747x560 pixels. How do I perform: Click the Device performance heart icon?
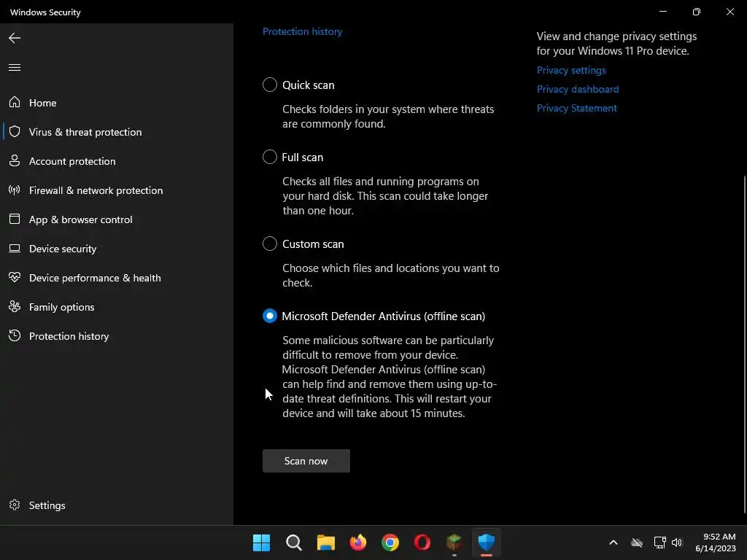pos(15,277)
